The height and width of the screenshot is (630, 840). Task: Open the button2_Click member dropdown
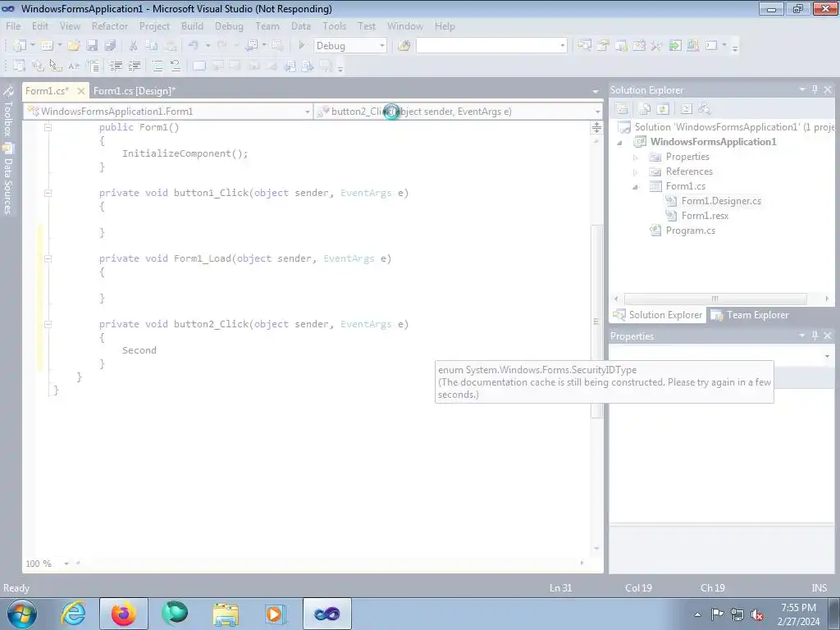pyautogui.click(x=597, y=112)
